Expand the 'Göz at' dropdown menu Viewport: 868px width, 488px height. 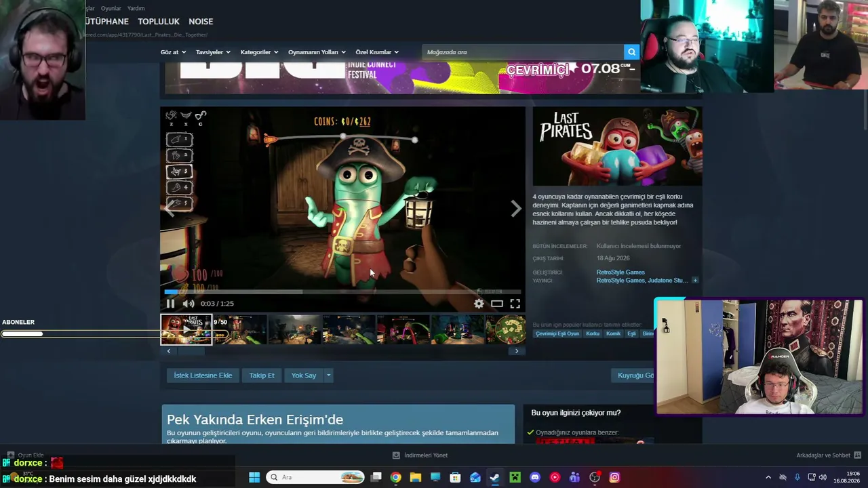point(173,52)
